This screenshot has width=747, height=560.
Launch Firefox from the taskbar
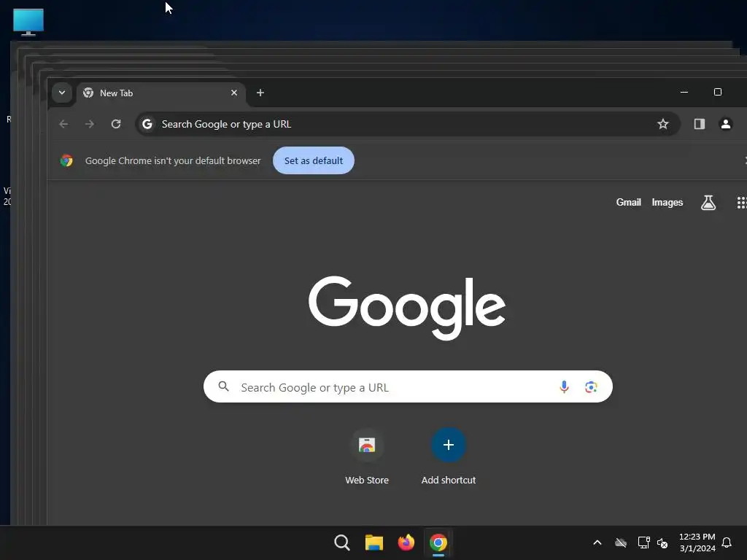406,542
